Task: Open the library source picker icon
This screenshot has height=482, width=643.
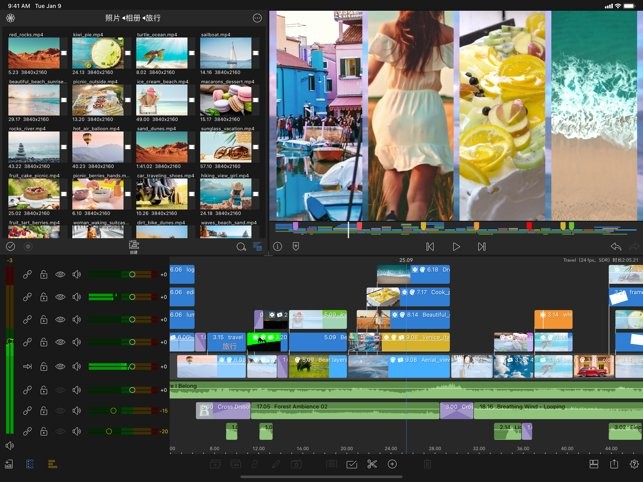Action: click(11, 18)
